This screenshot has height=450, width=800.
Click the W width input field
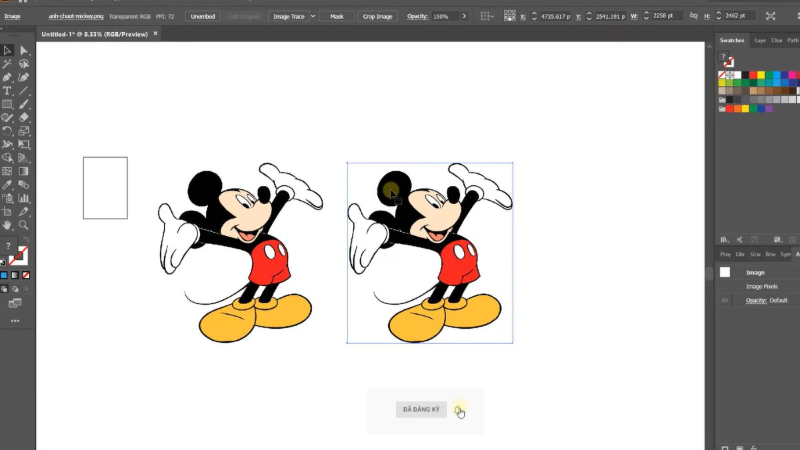pos(665,16)
